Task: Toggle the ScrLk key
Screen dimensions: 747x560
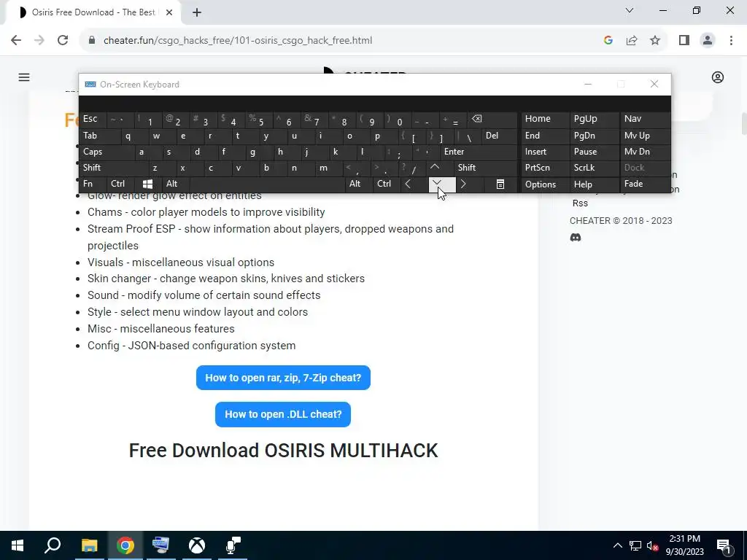Action: click(x=595, y=168)
